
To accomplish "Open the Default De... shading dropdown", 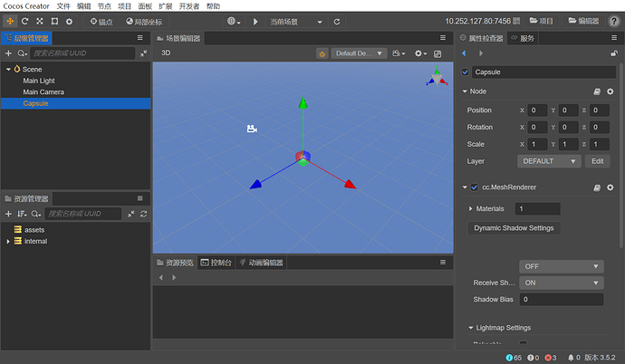I will click(x=359, y=53).
